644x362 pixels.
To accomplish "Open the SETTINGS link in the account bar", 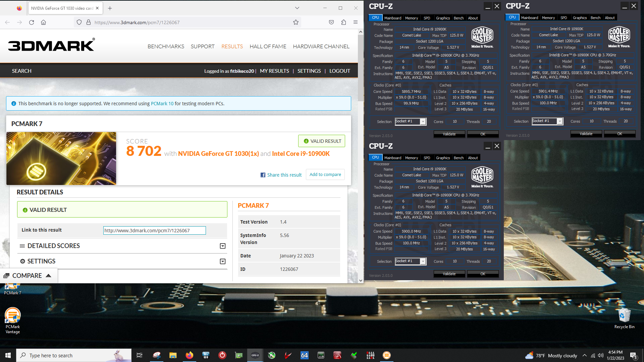I will [x=309, y=71].
